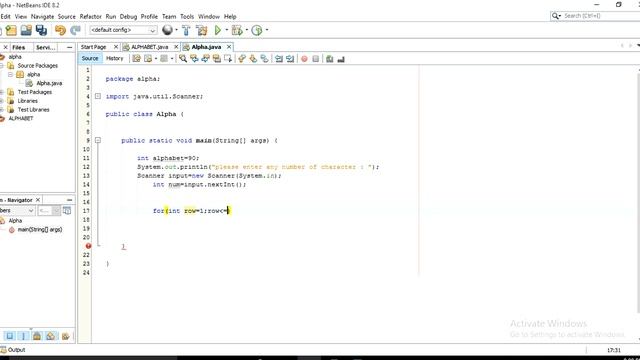
Task: Toggle Highlight Search icon
Action: coord(217,59)
